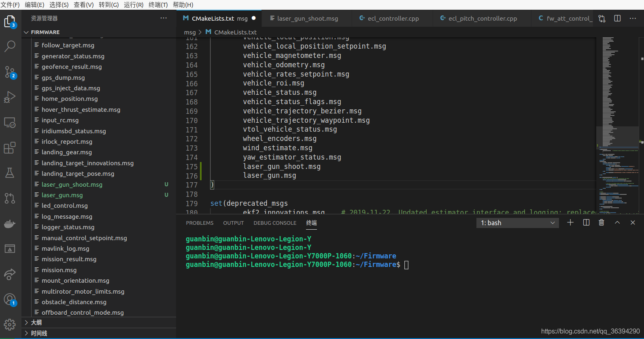Viewport: 644px width, 339px height.
Task: Open Run and Debug view icon
Action: 10,97
